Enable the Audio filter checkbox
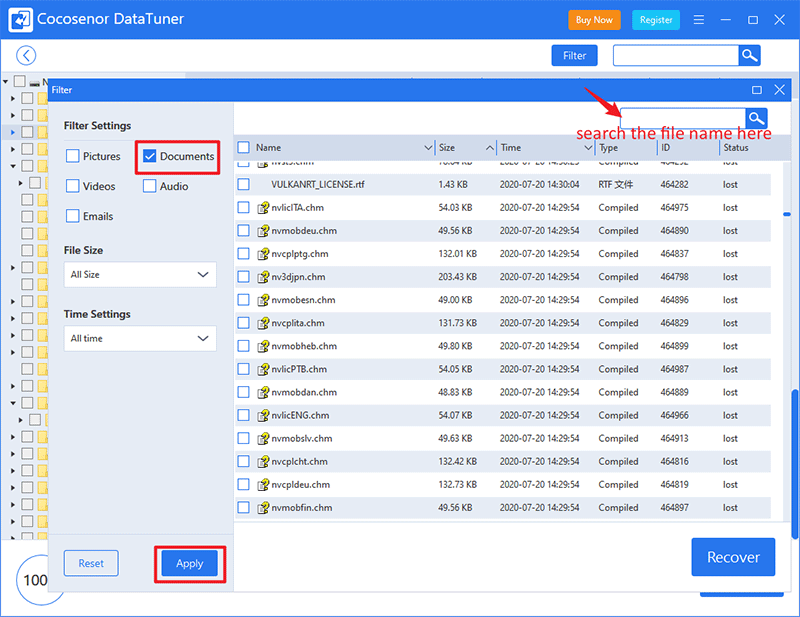 click(149, 186)
